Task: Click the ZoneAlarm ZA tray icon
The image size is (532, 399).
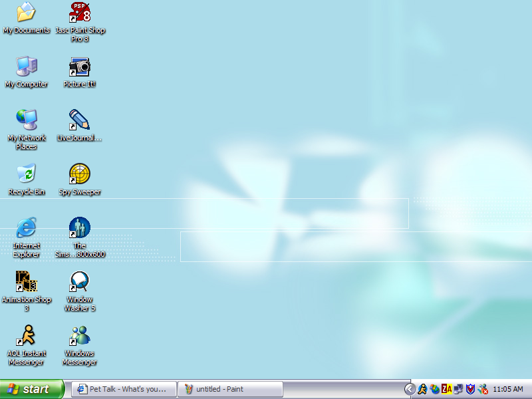Action: (446, 389)
